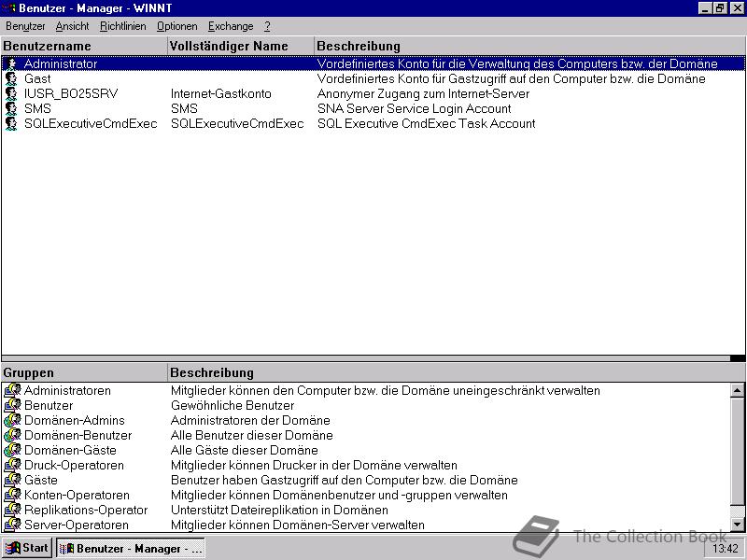
Task: Click description Alle Gäste dieser Domäne
Action: click(245, 450)
